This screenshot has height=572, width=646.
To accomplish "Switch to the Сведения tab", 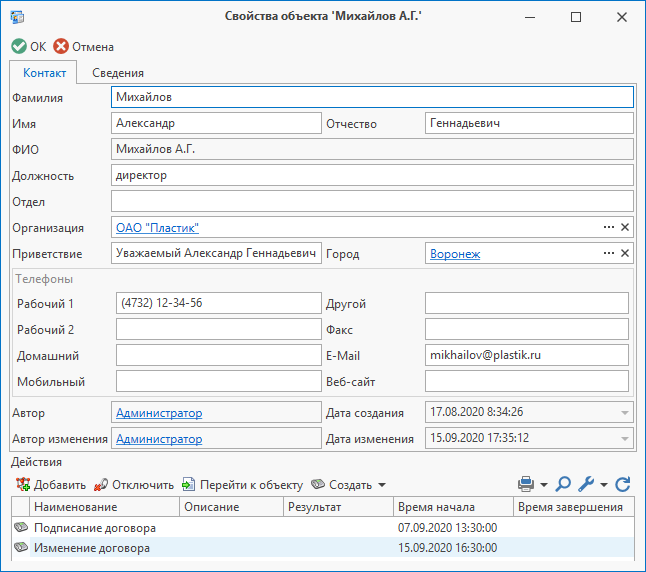I will pyautogui.click(x=118, y=73).
